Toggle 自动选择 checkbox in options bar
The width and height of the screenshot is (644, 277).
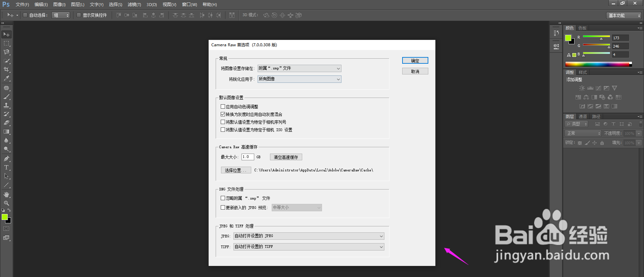click(x=25, y=15)
